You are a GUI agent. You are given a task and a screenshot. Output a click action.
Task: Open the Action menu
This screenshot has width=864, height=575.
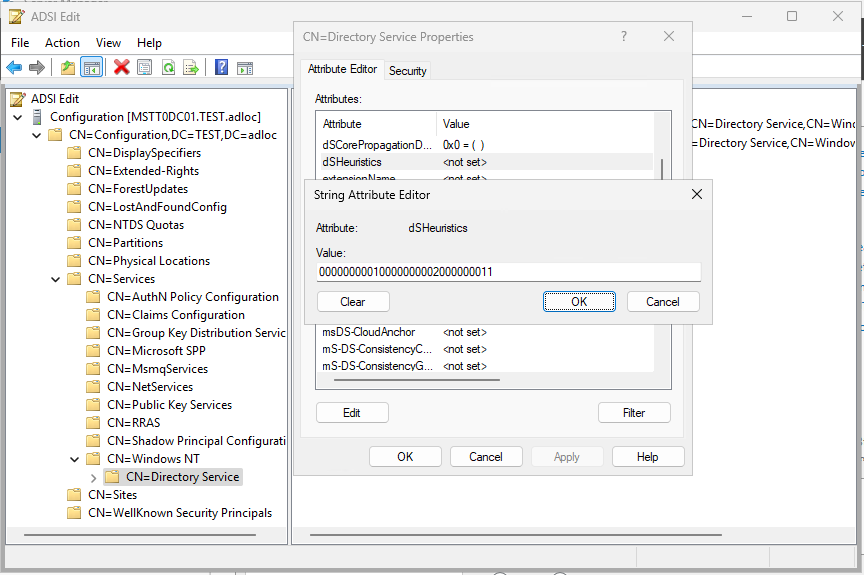point(62,43)
